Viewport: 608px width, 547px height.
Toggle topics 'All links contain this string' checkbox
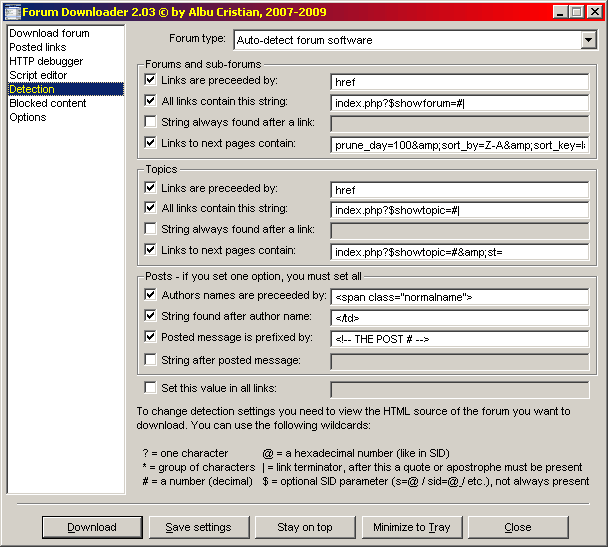[150, 208]
